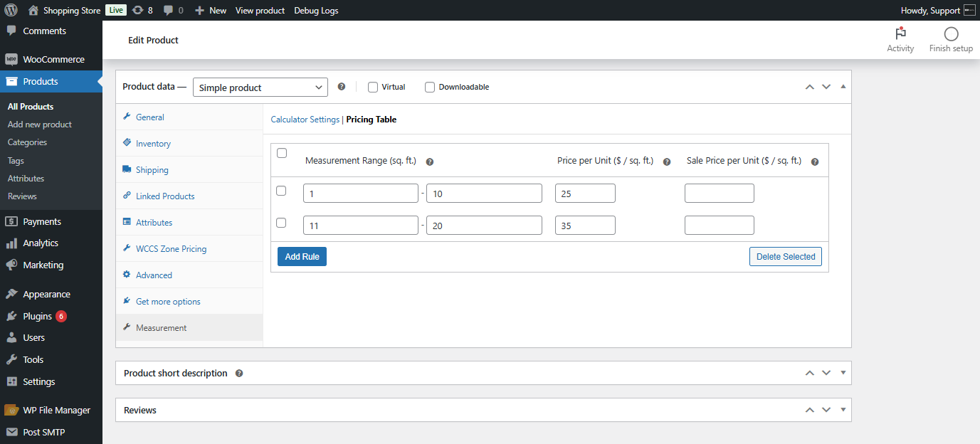The width and height of the screenshot is (980, 444).
Task: Expand the Reviews panel
Action: (843, 409)
